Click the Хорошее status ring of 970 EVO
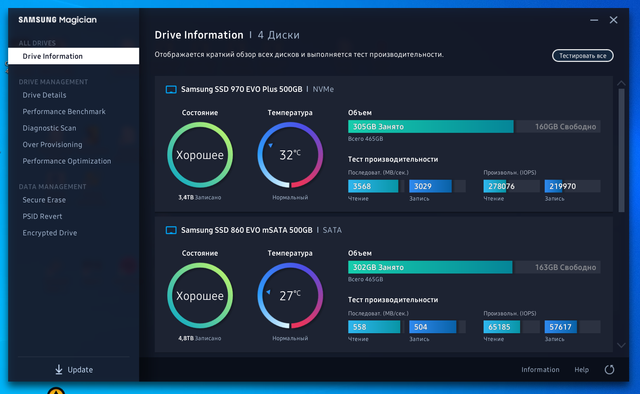The height and width of the screenshot is (394, 640). [x=200, y=155]
